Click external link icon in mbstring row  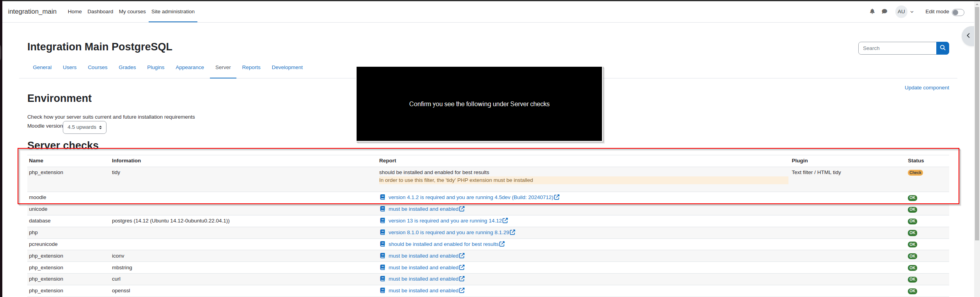462,267
